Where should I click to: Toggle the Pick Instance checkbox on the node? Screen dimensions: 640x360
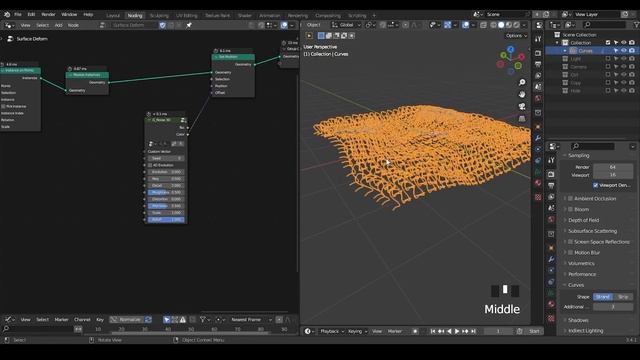3,107
